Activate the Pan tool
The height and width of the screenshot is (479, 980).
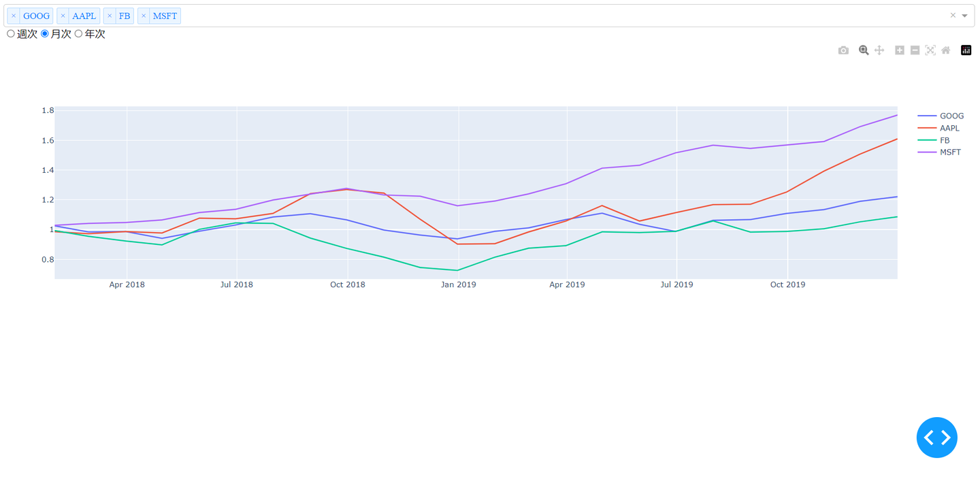[x=879, y=50]
